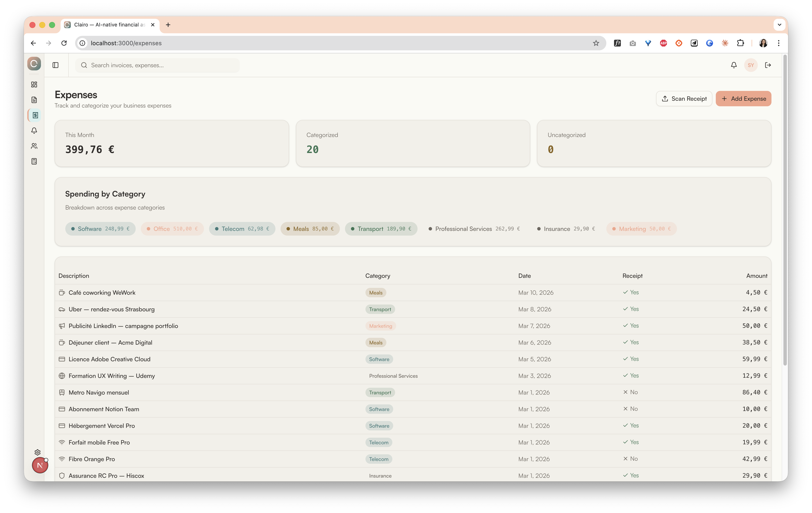Click the Description column header
Image resolution: width=812 pixels, height=513 pixels.
point(74,275)
